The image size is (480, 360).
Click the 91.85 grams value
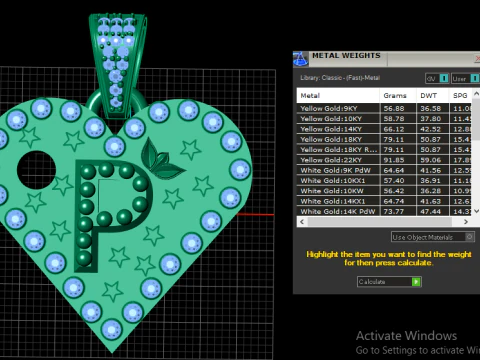pos(394,160)
